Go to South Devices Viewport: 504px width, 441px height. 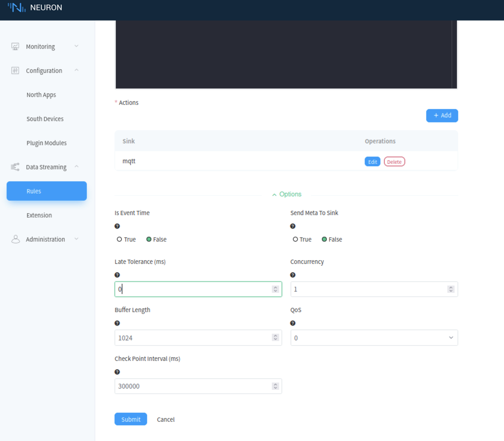pyautogui.click(x=45, y=119)
